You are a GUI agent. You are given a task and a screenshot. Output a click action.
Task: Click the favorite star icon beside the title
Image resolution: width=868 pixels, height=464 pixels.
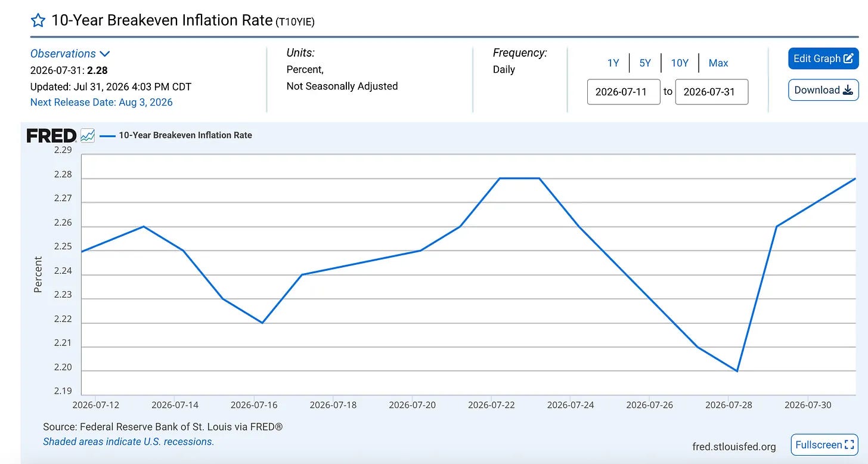click(38, 20)
